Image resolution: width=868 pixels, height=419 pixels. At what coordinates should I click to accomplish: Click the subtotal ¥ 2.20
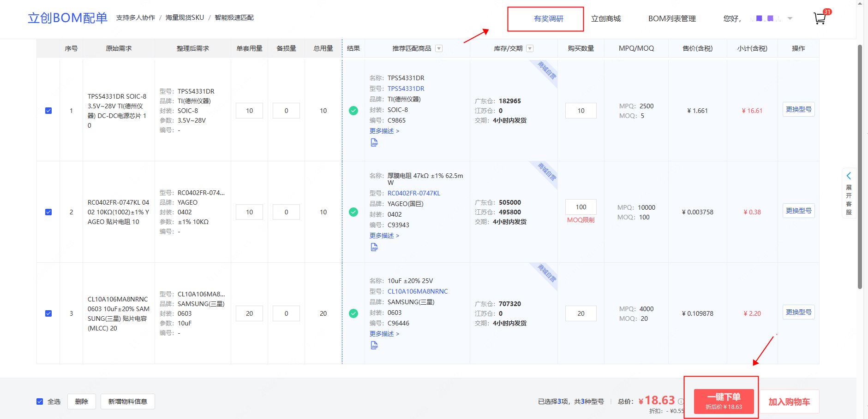point(752,313)
